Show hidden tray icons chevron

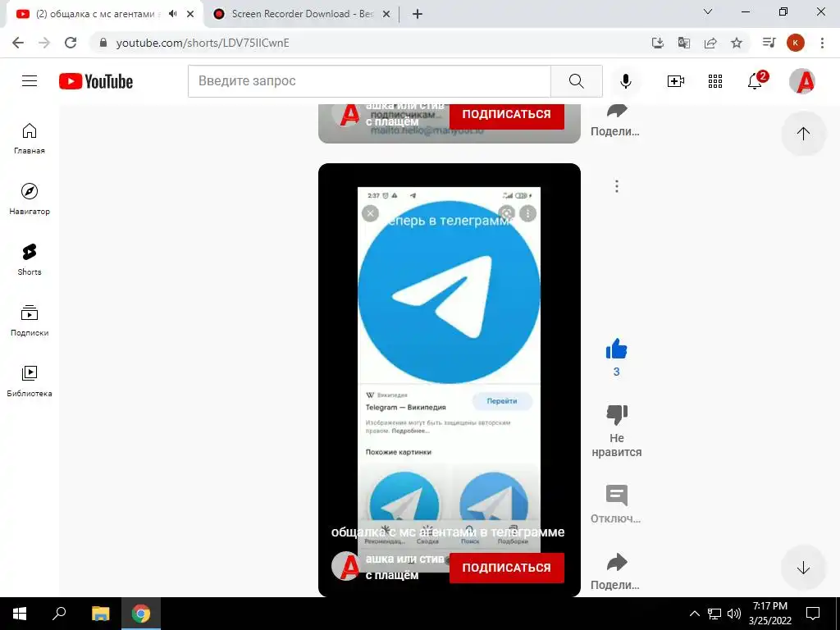694,614
